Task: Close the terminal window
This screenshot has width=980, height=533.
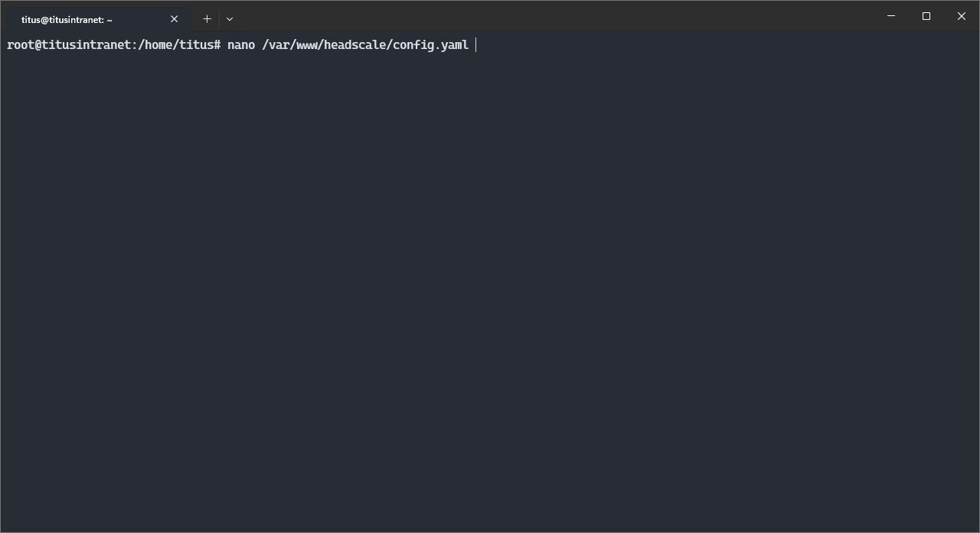Action: click(x=962, y=16)
